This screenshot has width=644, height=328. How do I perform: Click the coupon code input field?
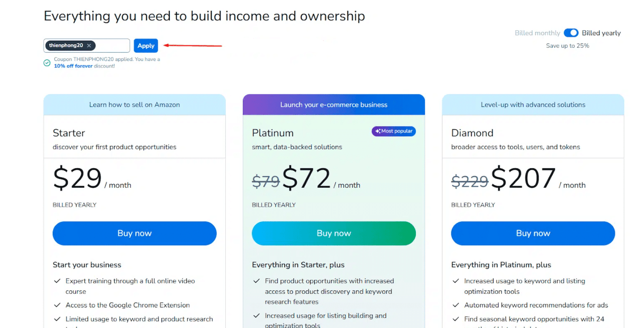point(112,46)
